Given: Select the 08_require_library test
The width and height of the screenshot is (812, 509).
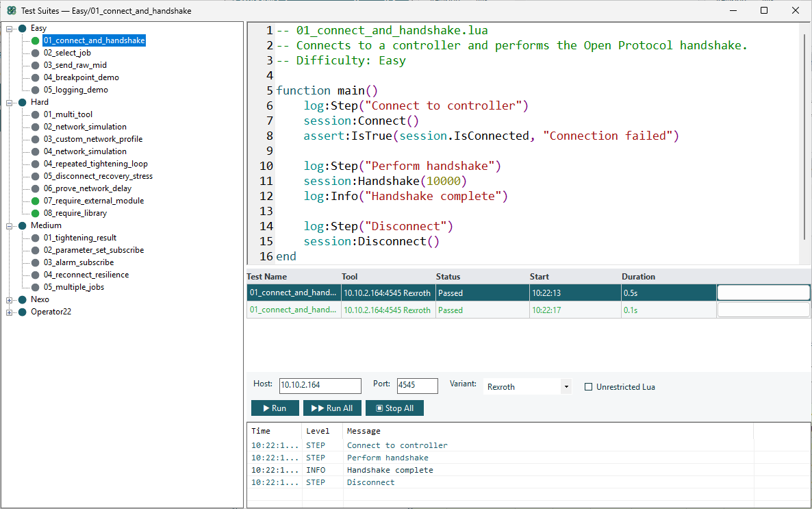Looking at the screenshot, I should (x=75, y=214).
